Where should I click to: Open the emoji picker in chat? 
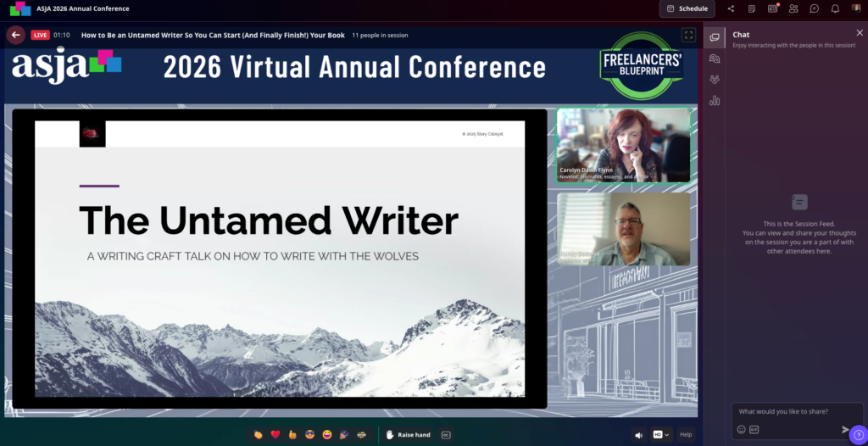point(741,429)
